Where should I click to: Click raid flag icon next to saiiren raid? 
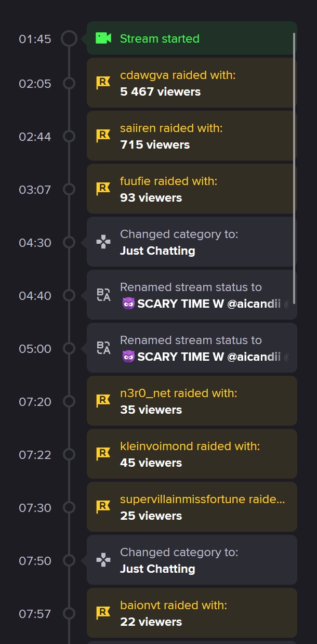click(103, 136)
